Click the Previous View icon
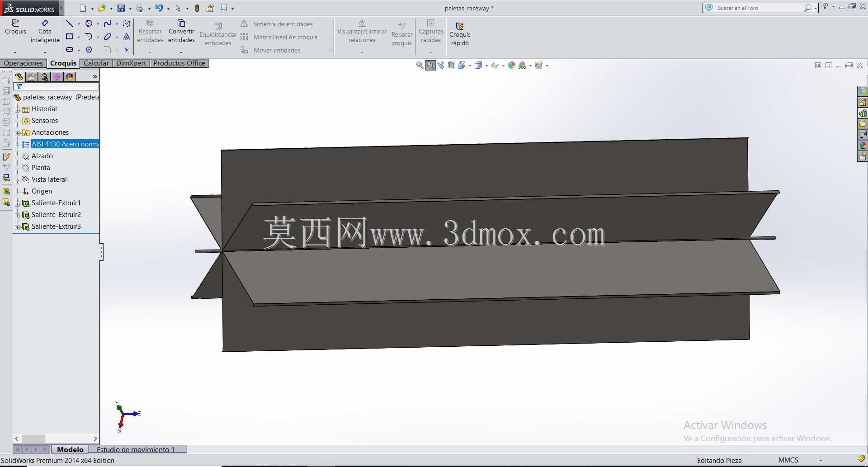 pyautogui.click(x=441, y=65)
